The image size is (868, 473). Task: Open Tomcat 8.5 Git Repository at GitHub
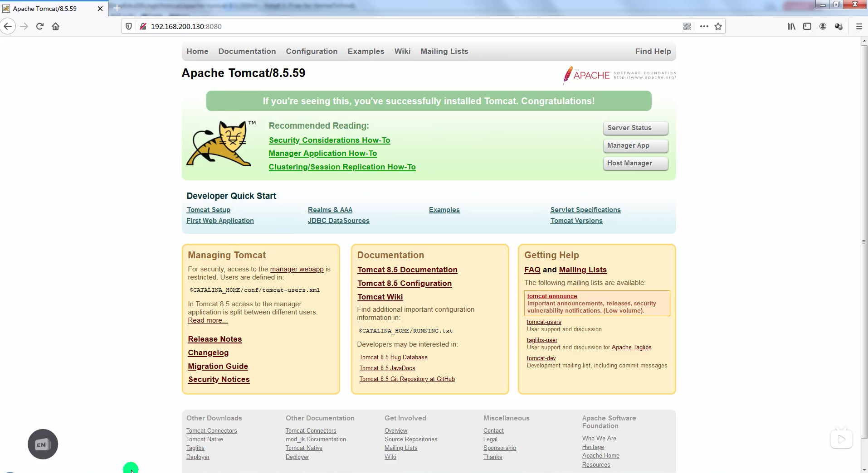coord(407,379)
